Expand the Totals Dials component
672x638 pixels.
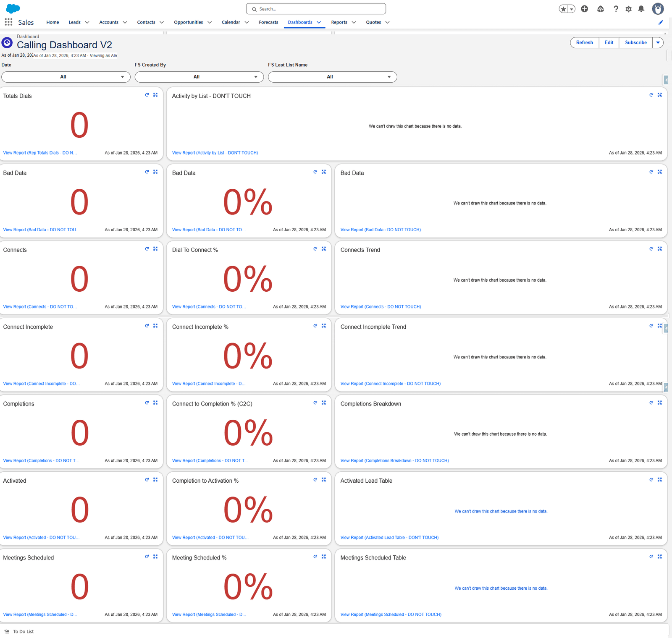coord(155,95)
